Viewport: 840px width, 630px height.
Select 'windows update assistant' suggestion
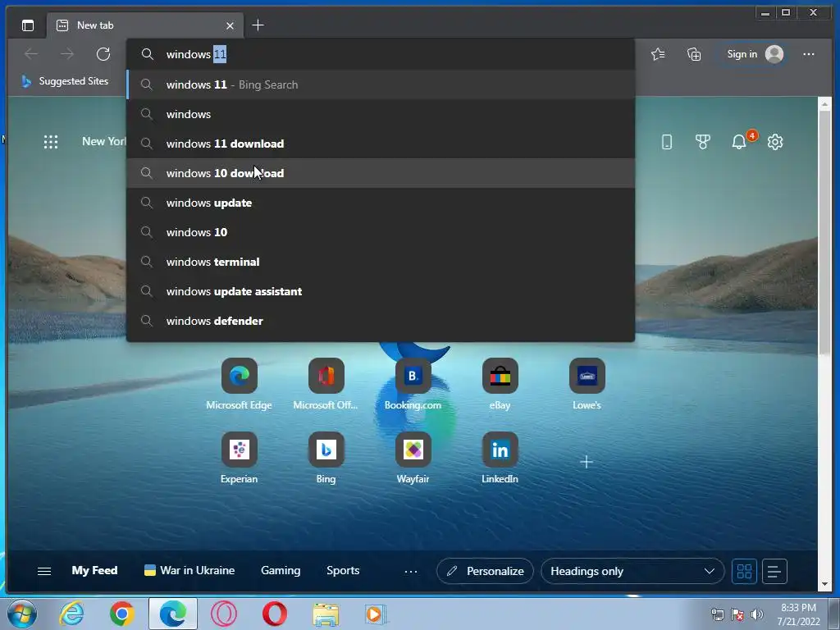click(x=381, y=291)
